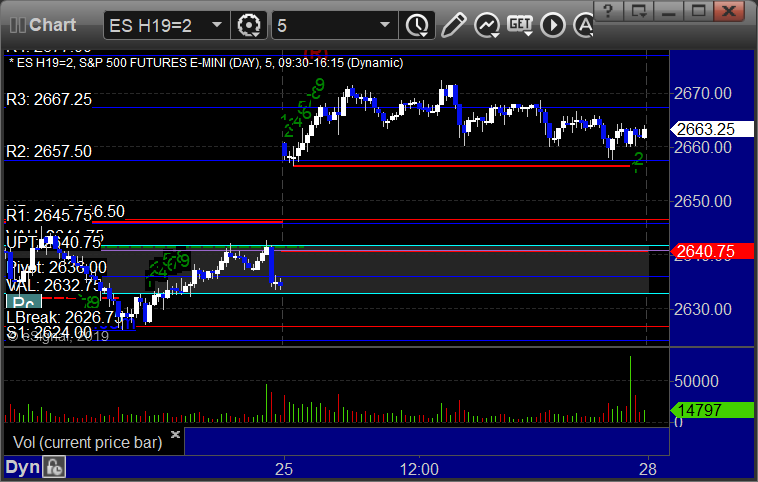Click the Chart grip handle icon
Image resolution: width=758 pixels, height=482 pixels.
[17, 25]
